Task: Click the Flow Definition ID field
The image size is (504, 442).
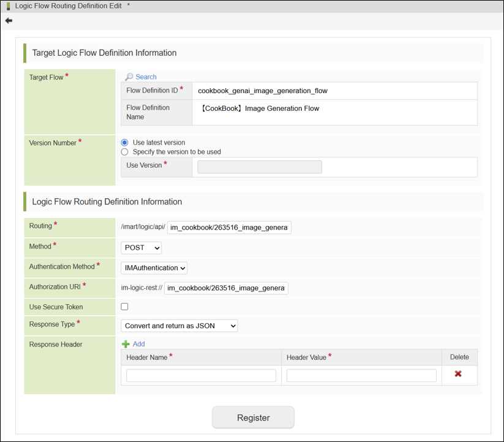Action: pos(334,91)
